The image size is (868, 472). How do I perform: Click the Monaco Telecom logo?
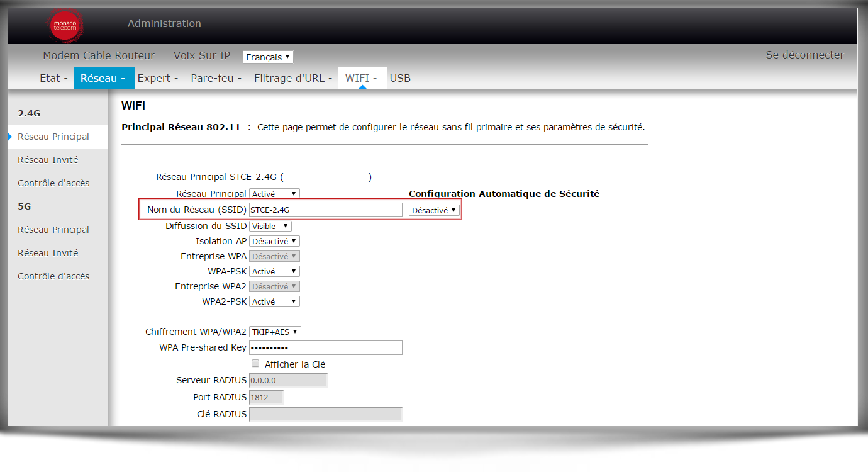click(66, 26)
